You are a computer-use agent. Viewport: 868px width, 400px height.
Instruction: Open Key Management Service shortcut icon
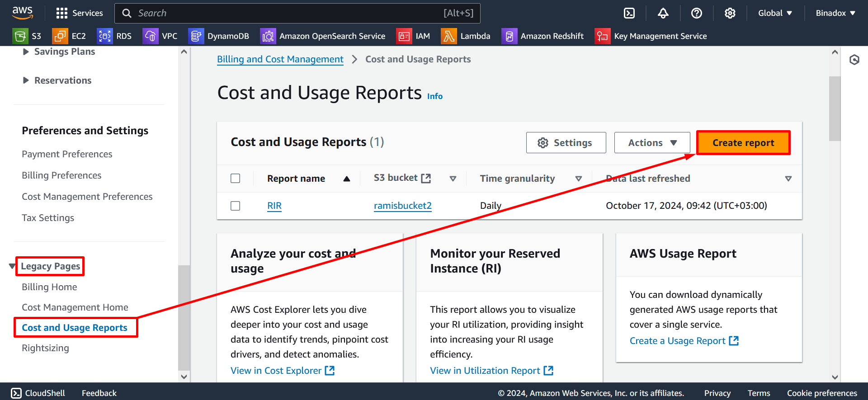click(x=602, y=36)
